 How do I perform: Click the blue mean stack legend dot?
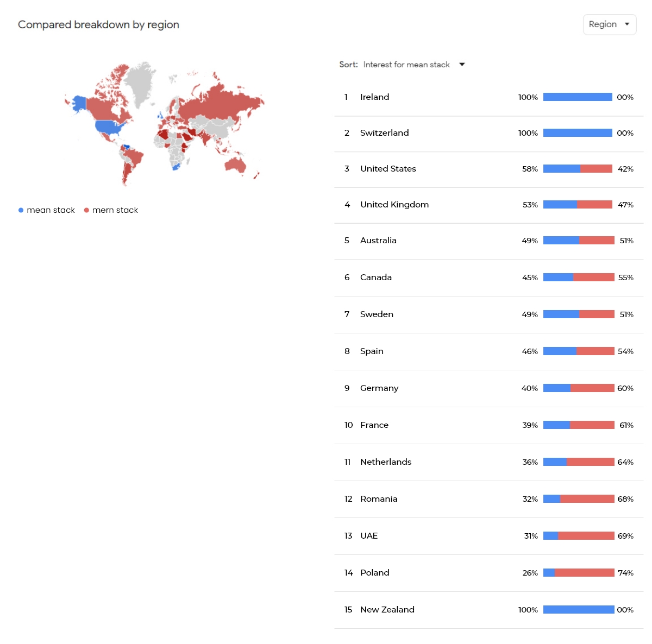pyautogui.click(x=21, y=210)
